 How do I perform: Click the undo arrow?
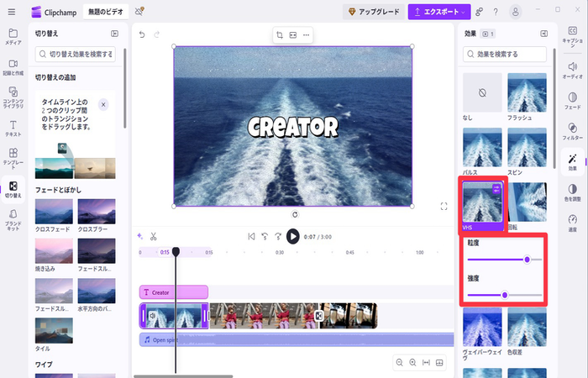(142, 34)
